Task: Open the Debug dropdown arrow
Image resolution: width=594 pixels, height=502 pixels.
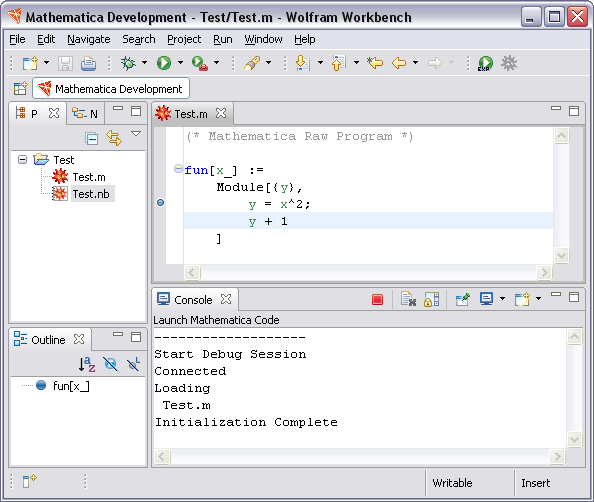Action: click(x=144, y=63)
